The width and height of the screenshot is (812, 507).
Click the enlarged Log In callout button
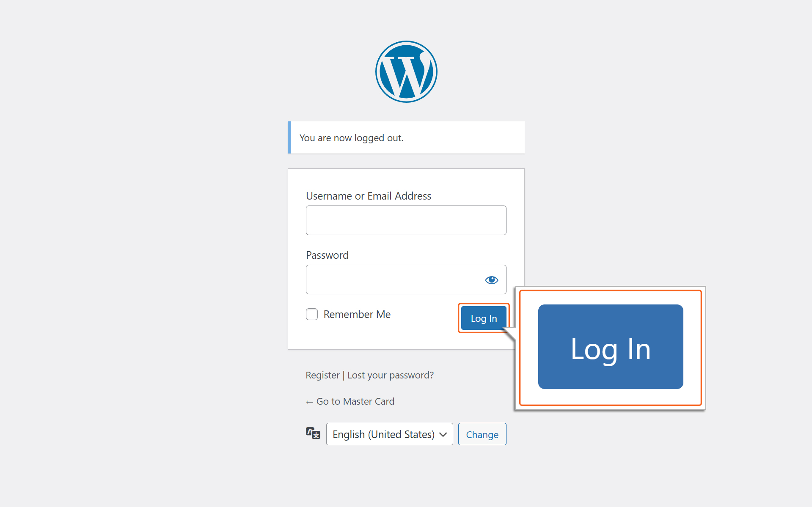coord(611,347)
